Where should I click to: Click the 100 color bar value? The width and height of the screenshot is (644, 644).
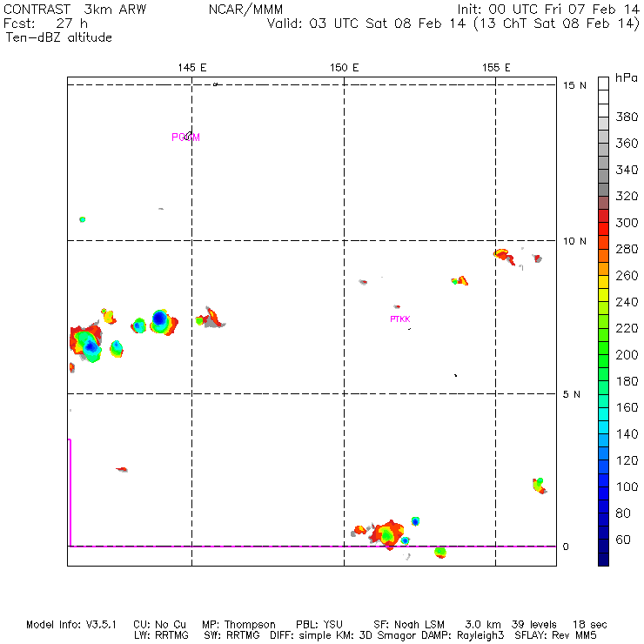pyautogui.click(x=627, y=486)
